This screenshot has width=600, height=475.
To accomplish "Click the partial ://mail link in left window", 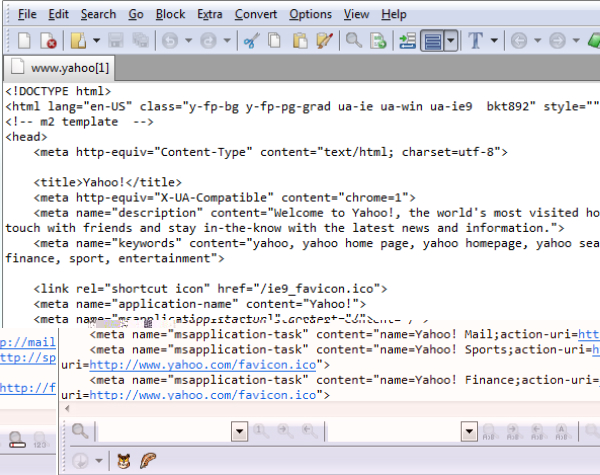I will pyautogui.click(x=28, y=342).
